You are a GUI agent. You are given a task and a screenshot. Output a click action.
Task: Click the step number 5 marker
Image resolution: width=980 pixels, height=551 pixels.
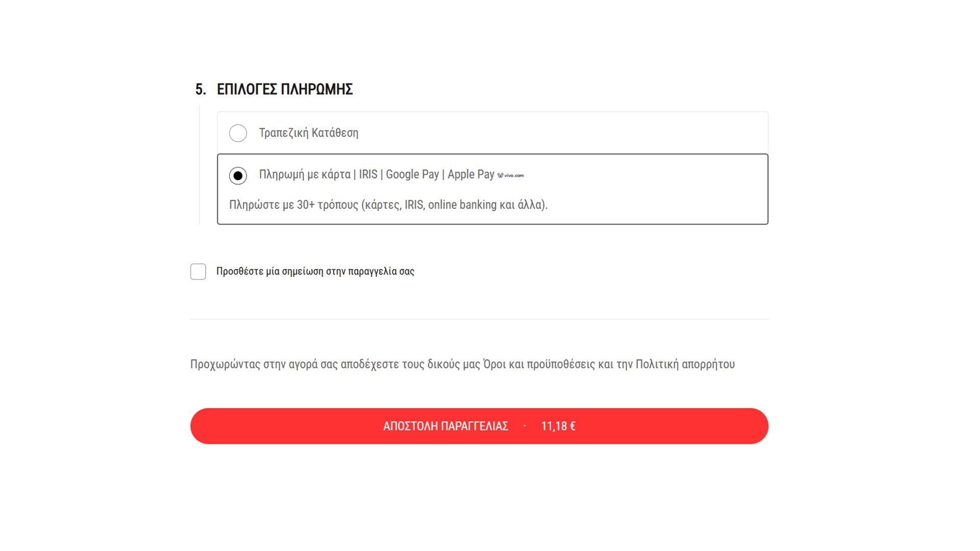point(200,89)
